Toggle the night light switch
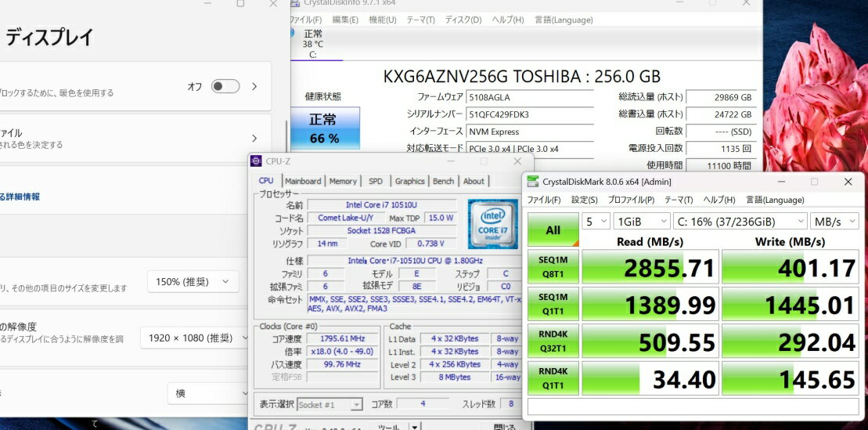The width and height of the screenshot is (868, 430). pos(225,87)
